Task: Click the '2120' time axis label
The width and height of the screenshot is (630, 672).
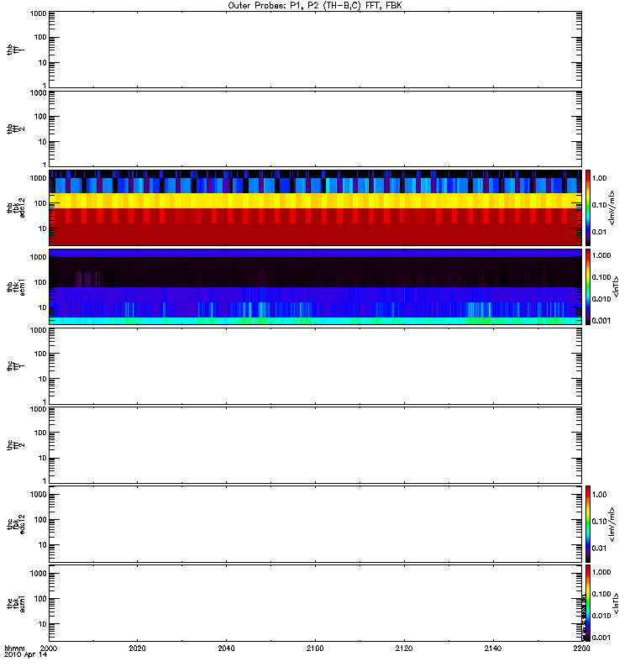Action: (x=404, y=648)
